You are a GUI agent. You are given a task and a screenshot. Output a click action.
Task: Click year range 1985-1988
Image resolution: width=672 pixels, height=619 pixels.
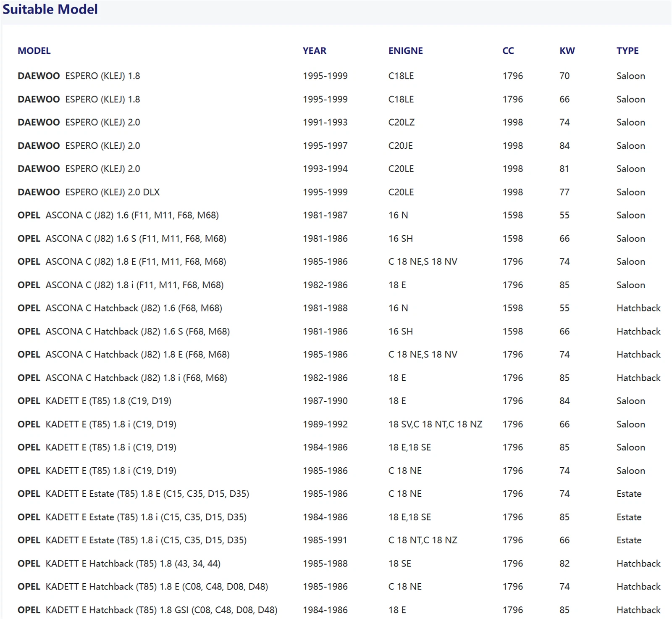coord(325,564)
